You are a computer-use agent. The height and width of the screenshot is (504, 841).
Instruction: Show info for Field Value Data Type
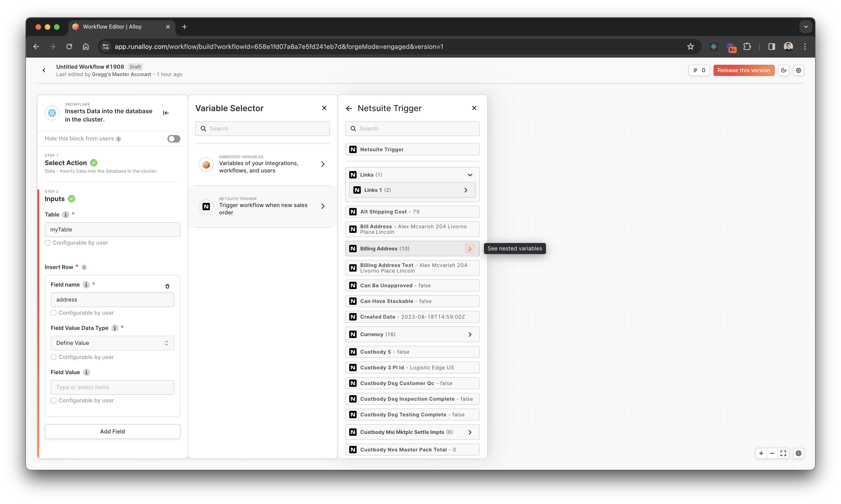115,328
